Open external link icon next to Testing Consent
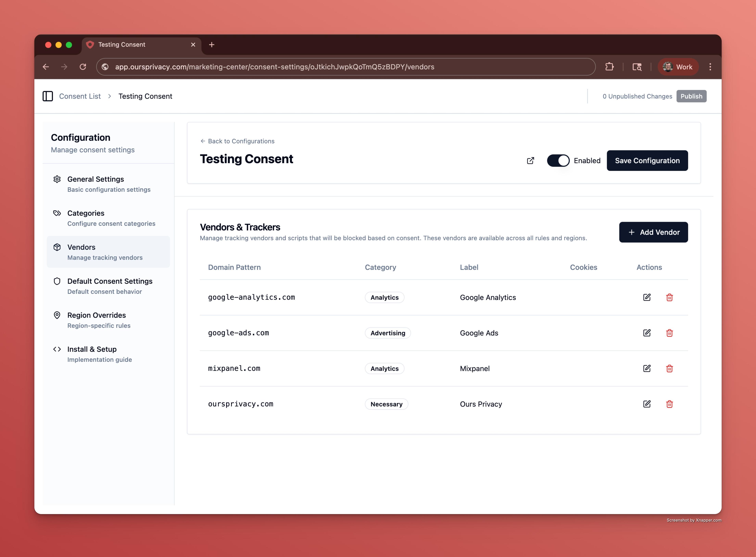 [x=530, y=161]
